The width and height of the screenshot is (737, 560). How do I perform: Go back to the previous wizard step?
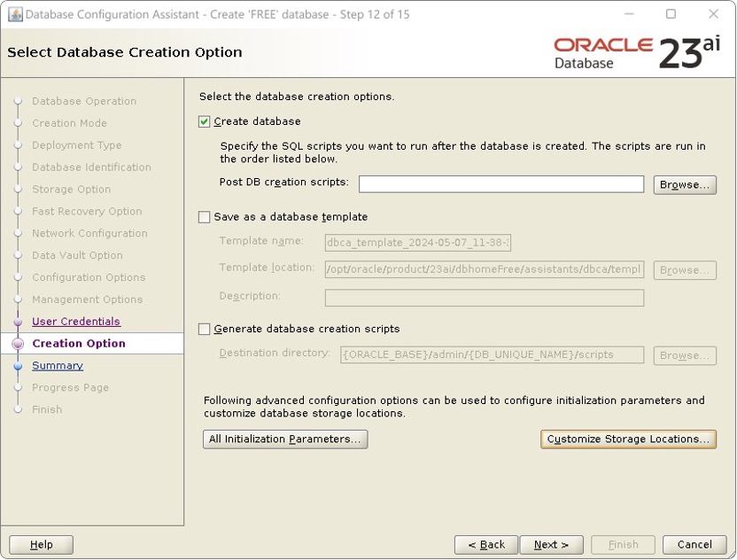(x=485, y=544)
